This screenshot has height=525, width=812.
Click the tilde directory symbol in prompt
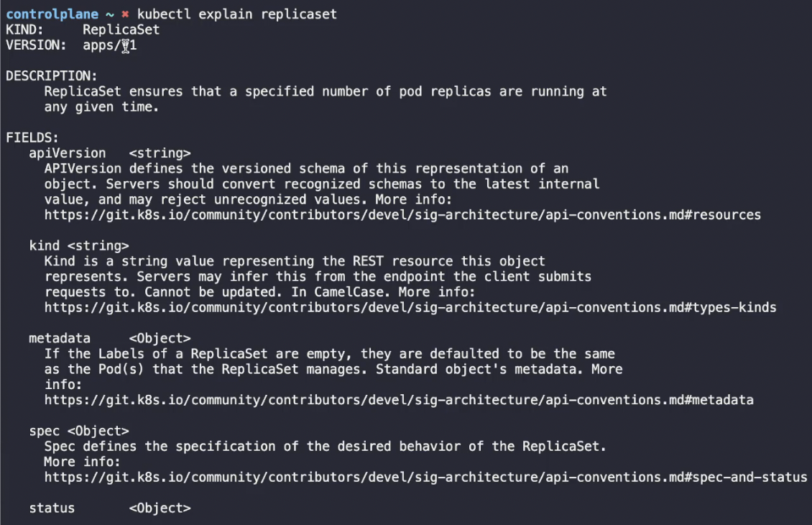(x=110, y=14)
